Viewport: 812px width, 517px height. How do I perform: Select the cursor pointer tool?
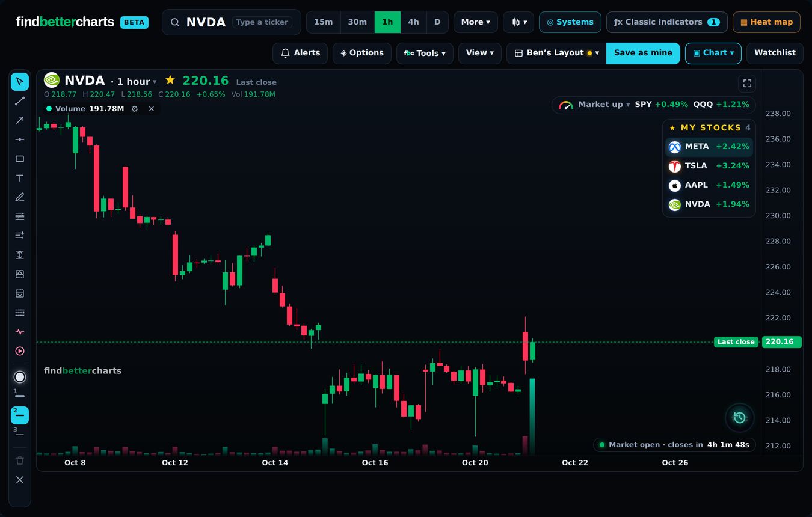pyautogui.click(x=20, y=81)
